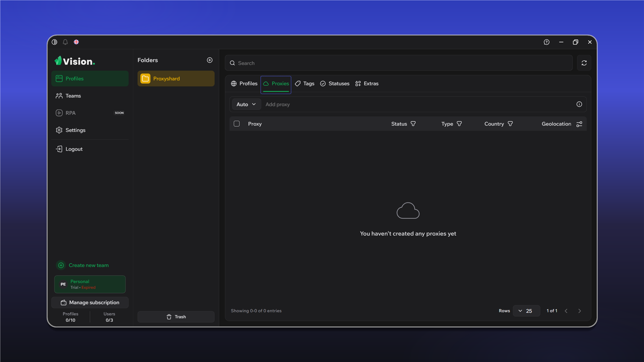The width and height of the screenshot is (644, 362).
Task: Focus the Search field
Action: coord(399,63)
